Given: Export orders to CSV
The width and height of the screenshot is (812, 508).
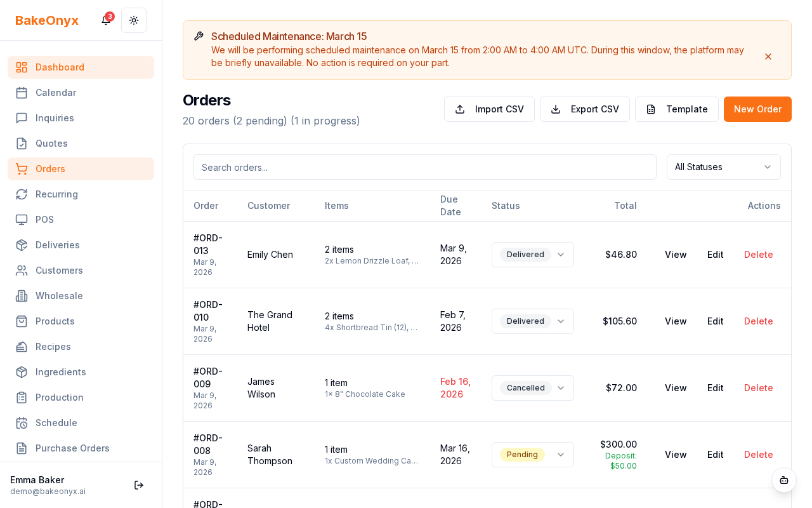Looking at the screenshot, I should [584, 109].
